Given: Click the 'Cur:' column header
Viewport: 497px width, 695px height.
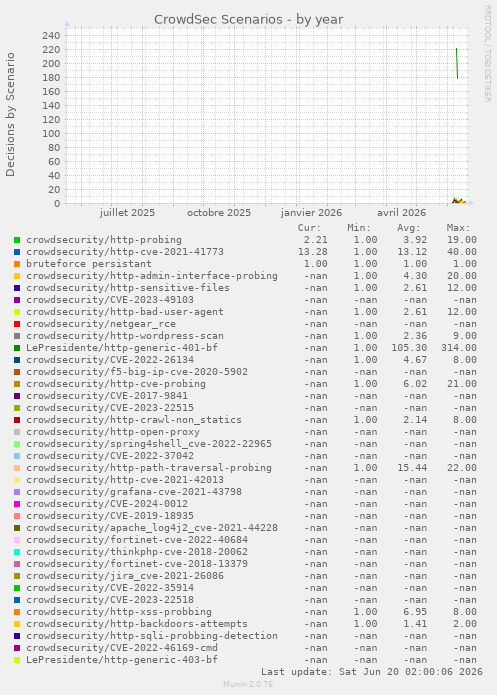Looking at the screenshot, I should coord(309,228).
